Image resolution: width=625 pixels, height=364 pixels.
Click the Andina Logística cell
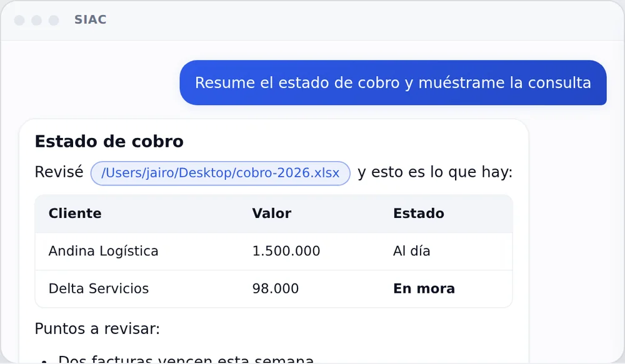click(x=104, y=251)
